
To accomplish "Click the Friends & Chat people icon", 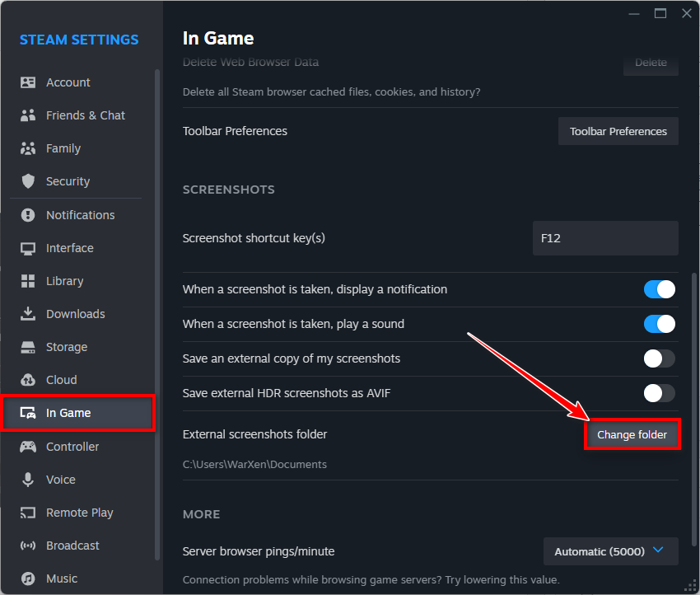I will pos(28,115).
